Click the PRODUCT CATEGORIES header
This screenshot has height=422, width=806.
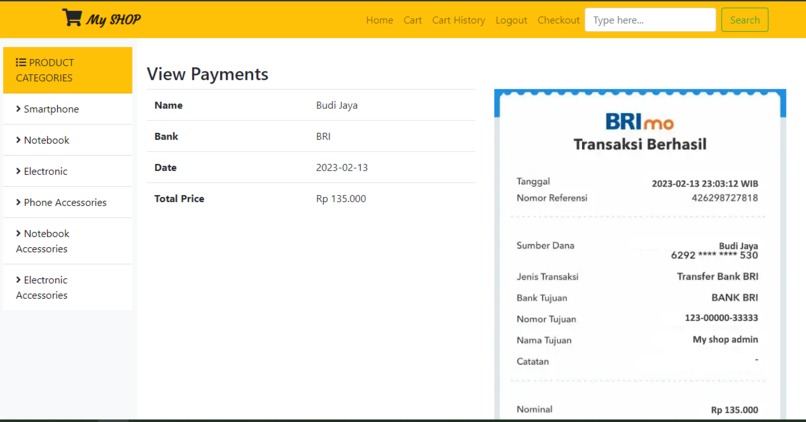coord(67,70)
